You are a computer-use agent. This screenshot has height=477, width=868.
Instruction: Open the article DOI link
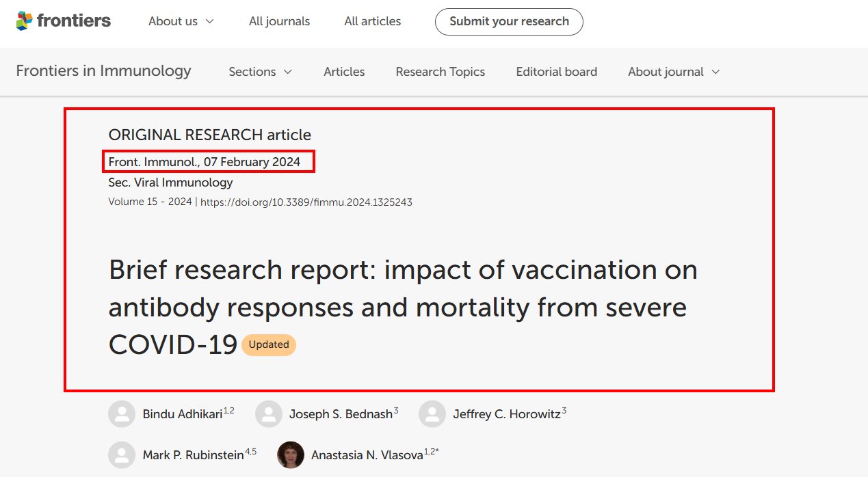point(306,202)
